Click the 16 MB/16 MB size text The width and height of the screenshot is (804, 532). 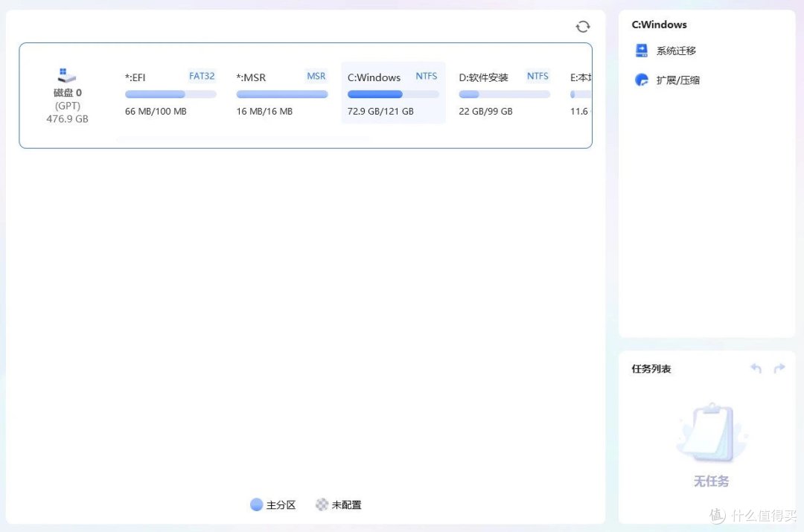click(264, 111)
